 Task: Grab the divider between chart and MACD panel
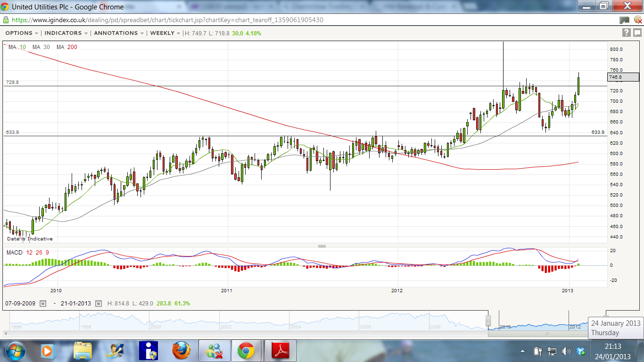[322, 246]
